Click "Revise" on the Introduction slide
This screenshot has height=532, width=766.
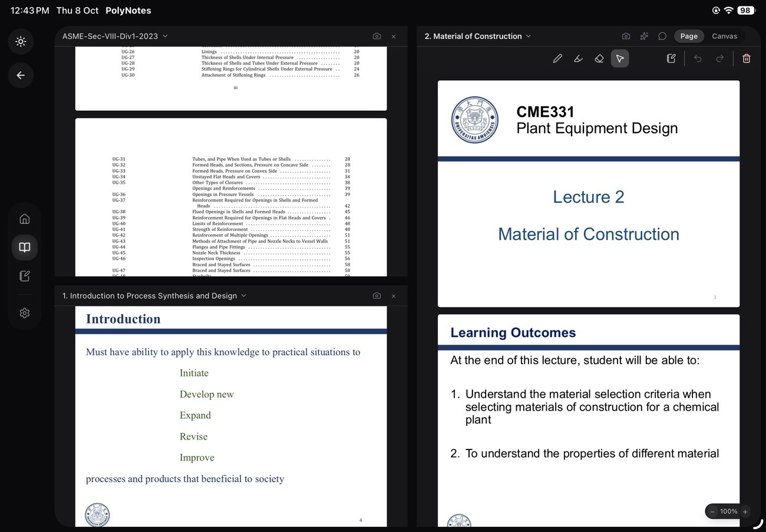(x=194, y=437)
